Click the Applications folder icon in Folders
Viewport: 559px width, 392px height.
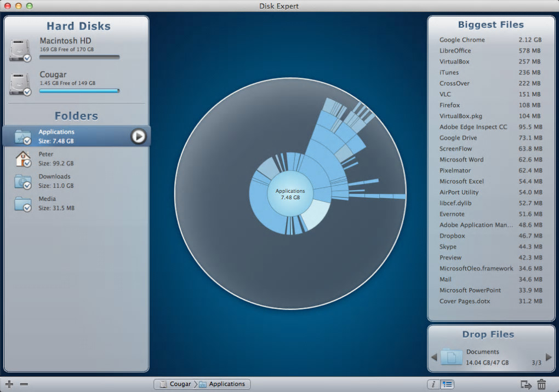(x=23, y=137)
